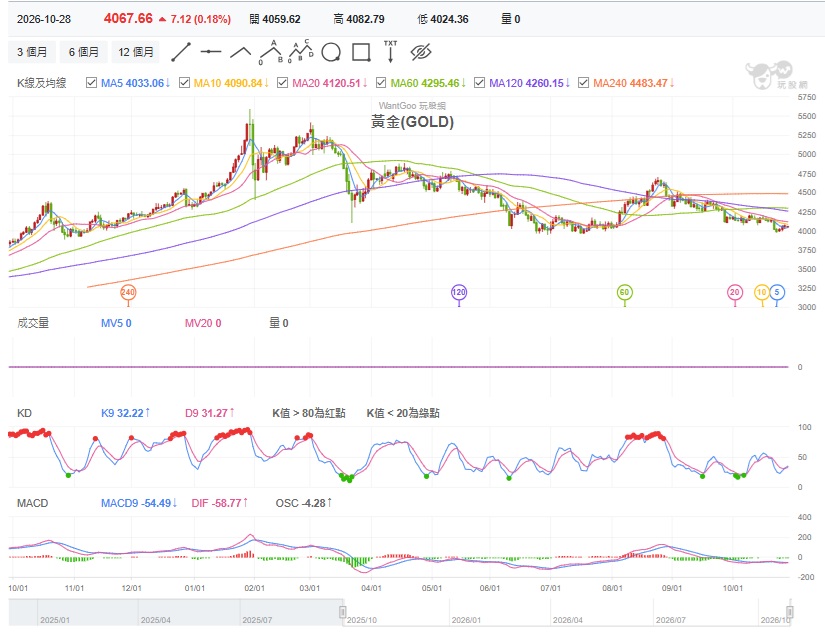Viewport: 825px width, 636px height.
Task: Show 12 個月 chart range
Action: click(x=136, y=52)
